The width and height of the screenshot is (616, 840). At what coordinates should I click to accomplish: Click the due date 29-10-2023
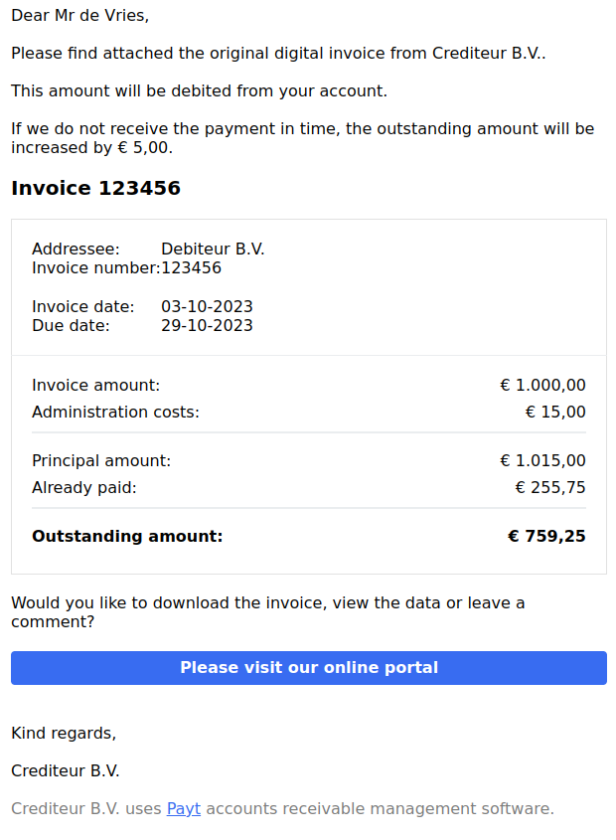click(207, 326)
